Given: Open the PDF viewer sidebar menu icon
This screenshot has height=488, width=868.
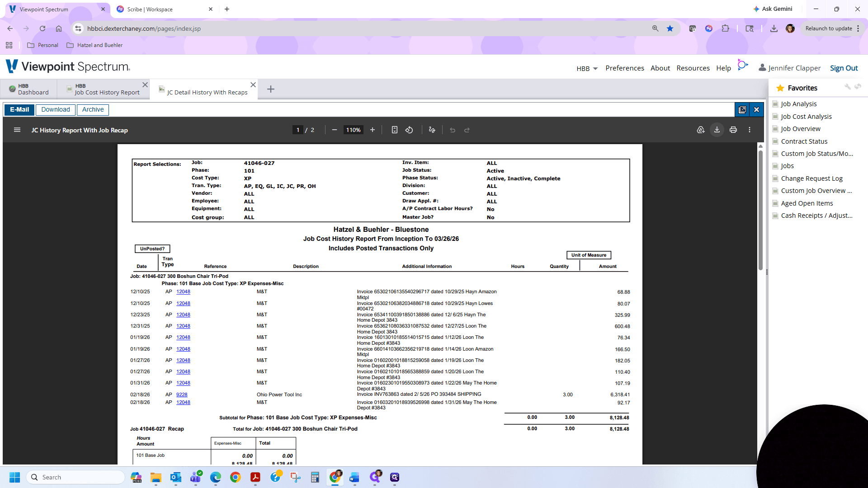Looking at the screenshot, I should 17,130.
